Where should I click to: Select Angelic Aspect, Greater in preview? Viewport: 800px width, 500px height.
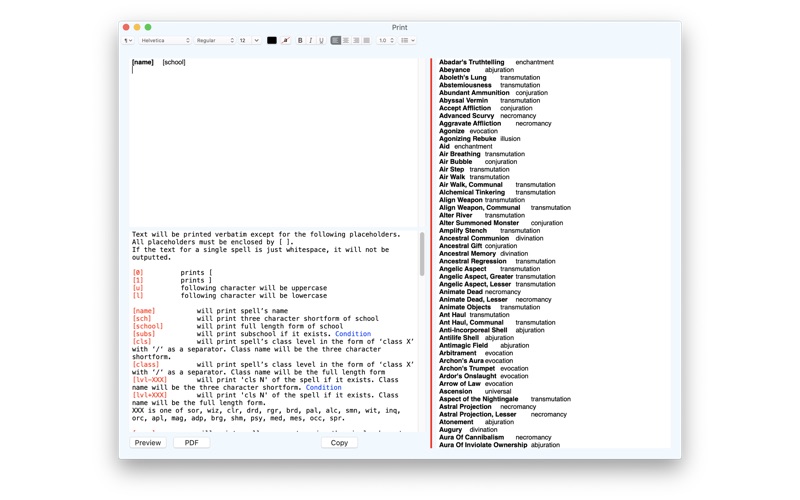476,277
